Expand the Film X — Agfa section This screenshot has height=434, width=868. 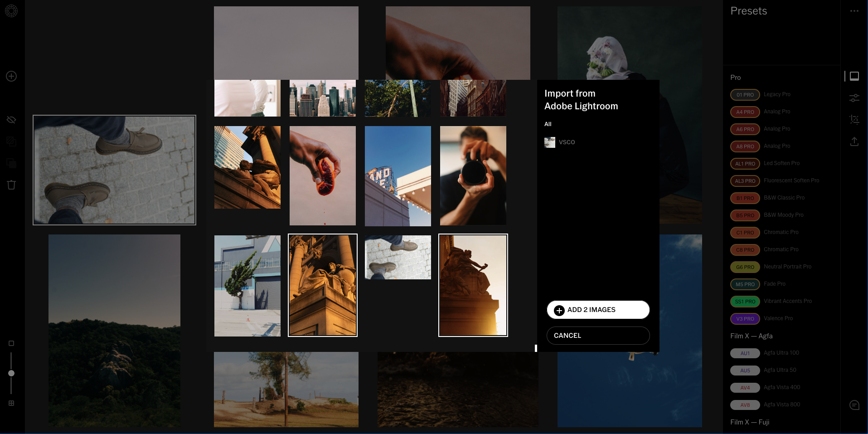pos(751,336)
